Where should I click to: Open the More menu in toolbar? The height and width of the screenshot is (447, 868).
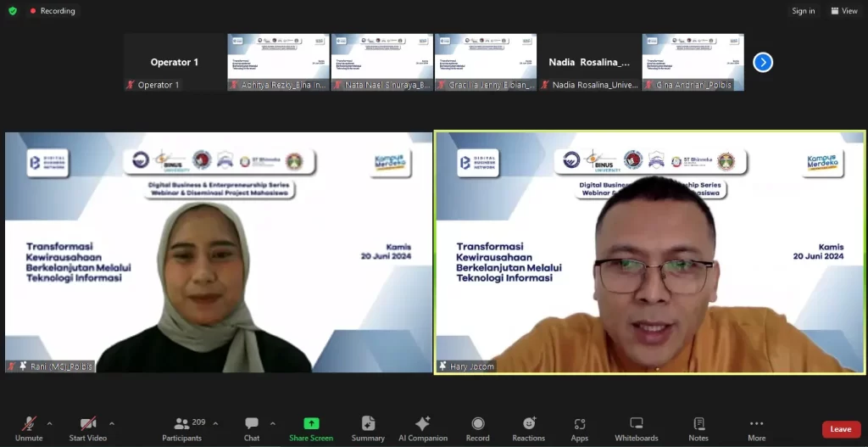point(756,427)
